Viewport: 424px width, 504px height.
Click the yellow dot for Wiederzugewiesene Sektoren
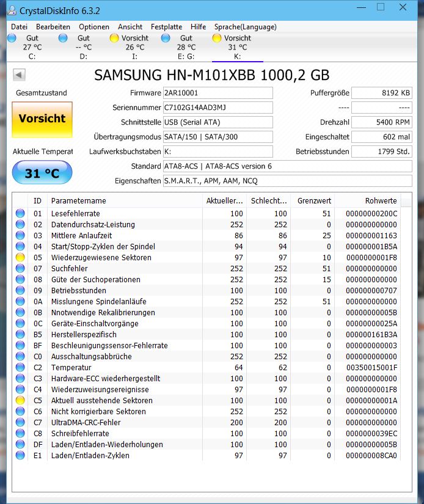coord(20,257)
